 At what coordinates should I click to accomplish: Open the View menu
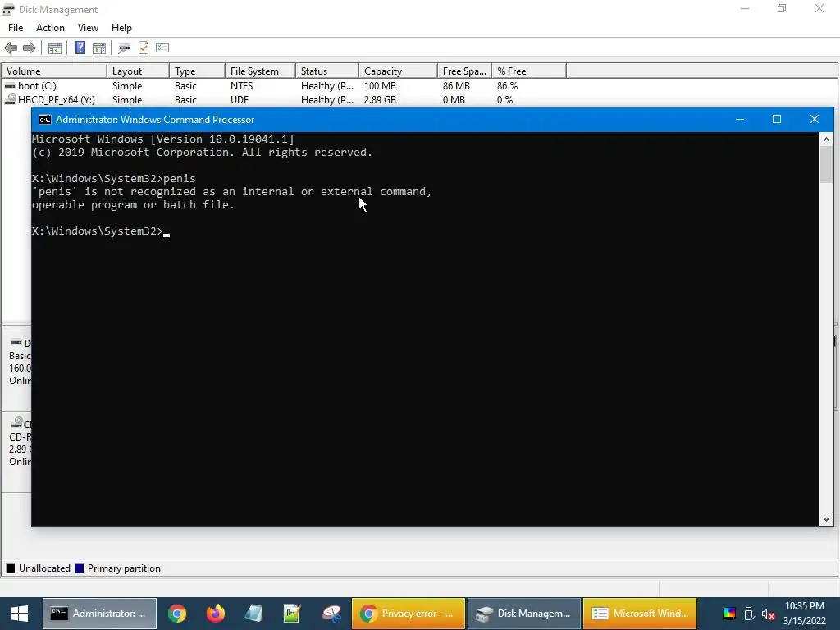(88, 28)
